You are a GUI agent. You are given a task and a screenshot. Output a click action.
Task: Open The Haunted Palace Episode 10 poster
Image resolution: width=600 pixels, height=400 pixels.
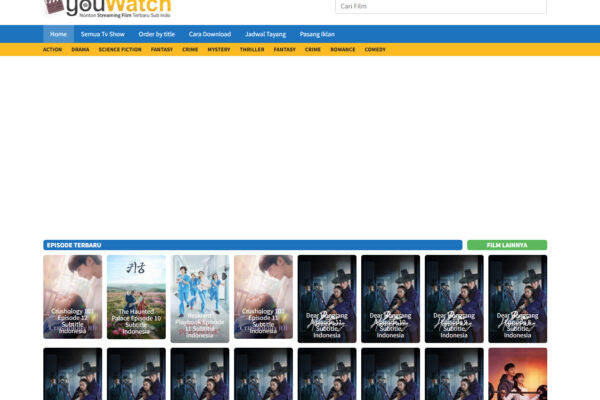coord(136,297)
